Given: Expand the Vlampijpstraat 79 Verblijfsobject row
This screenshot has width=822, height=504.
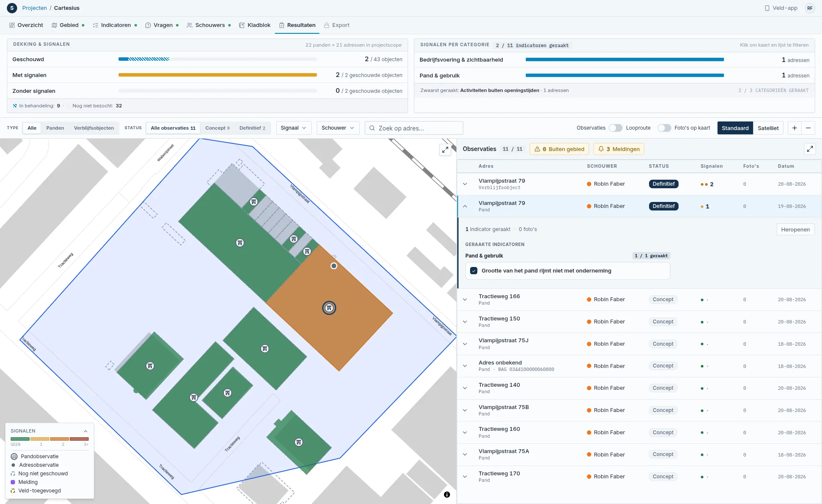Looking at the screenshot, I should (465, 184).
